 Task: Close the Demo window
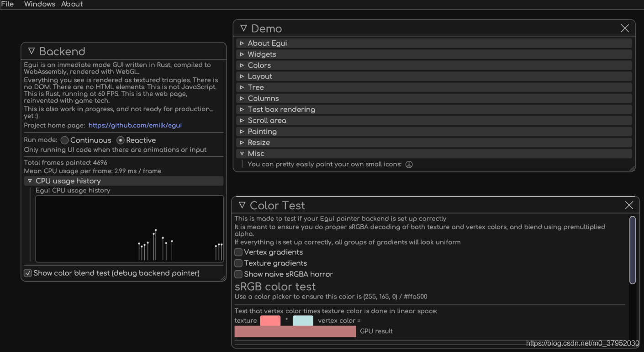click(x=625, y=28)
